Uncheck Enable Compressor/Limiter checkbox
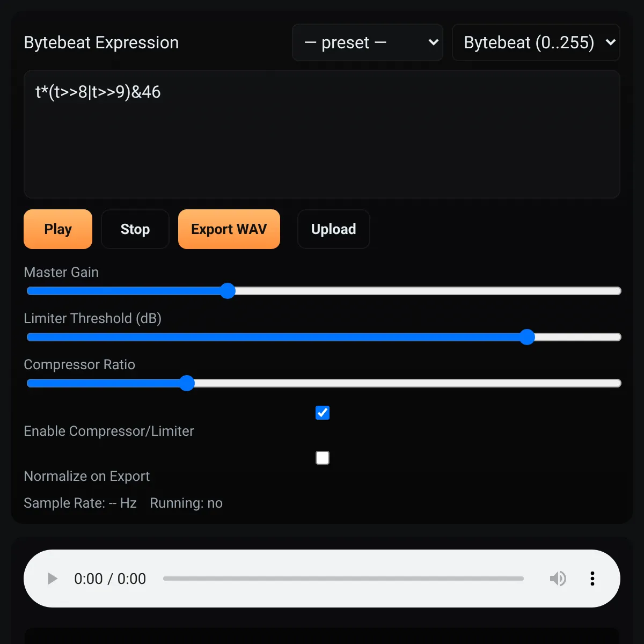The height and width of the screenshot is (644, 644). tap(323, 413)
